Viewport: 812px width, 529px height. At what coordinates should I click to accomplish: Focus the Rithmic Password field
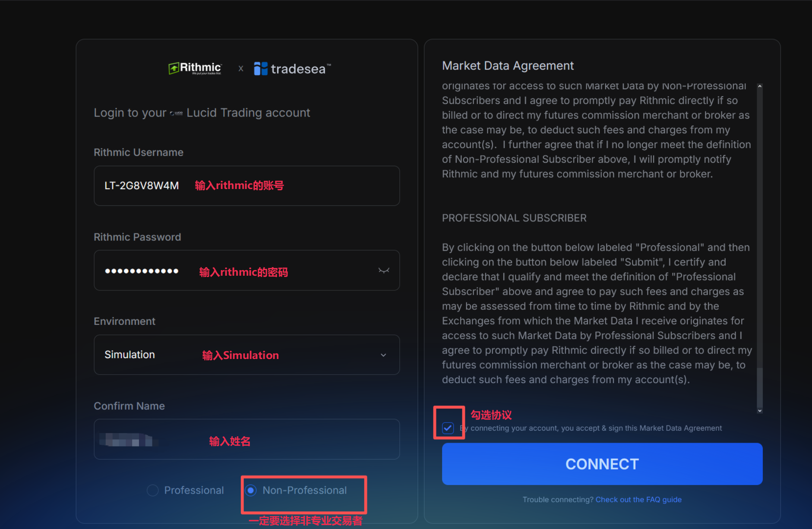246,270
